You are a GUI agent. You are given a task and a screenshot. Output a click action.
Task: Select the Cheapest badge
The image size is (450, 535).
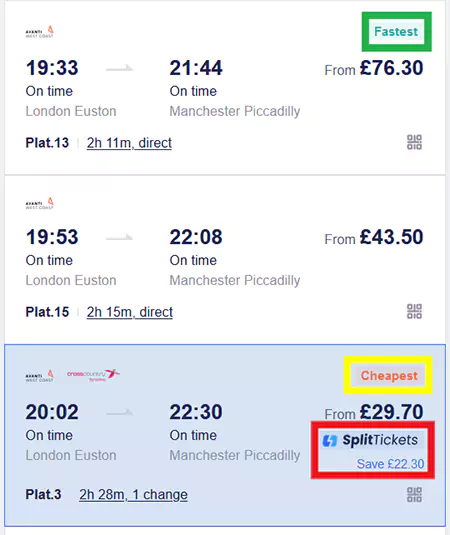(x=389, y=376)
